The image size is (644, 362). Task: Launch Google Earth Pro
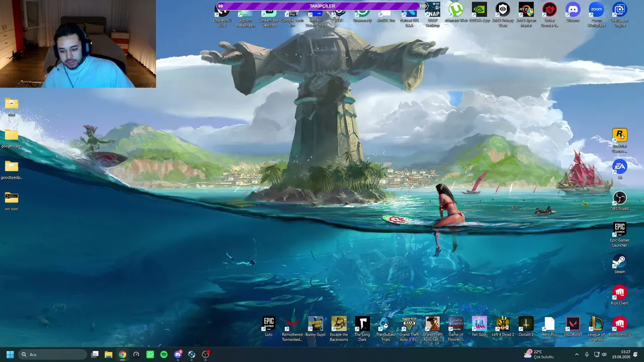[292, 15]
